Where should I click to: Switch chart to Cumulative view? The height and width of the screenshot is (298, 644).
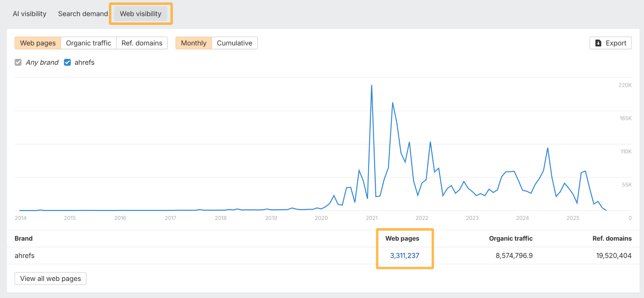235,43
